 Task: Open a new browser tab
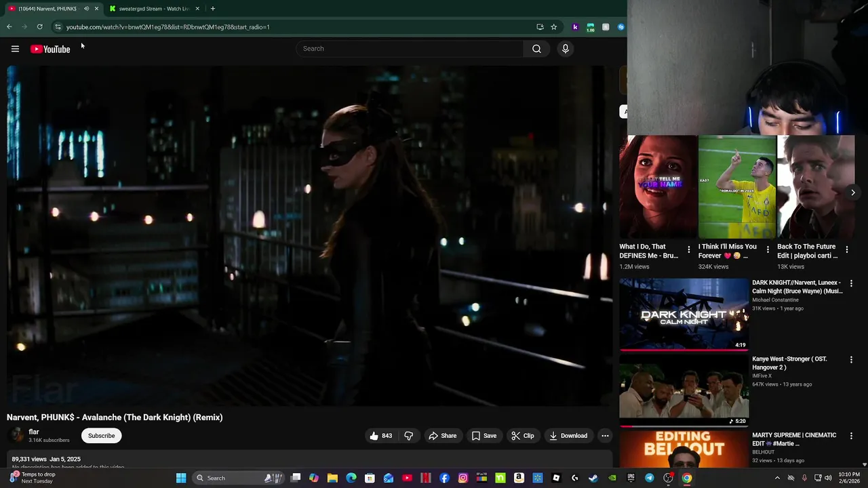pyautogui.click(x=213, y=9)
